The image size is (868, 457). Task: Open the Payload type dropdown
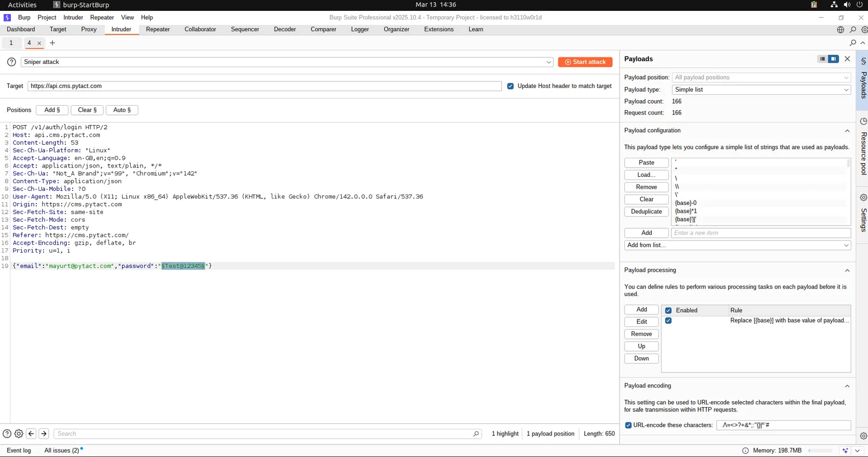761,90
